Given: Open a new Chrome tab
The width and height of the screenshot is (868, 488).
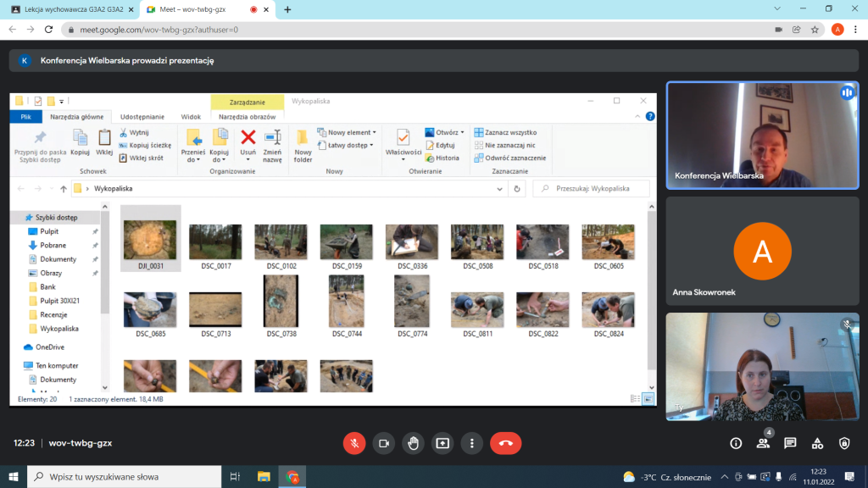Looking at the screenshot, I should 287,9.
